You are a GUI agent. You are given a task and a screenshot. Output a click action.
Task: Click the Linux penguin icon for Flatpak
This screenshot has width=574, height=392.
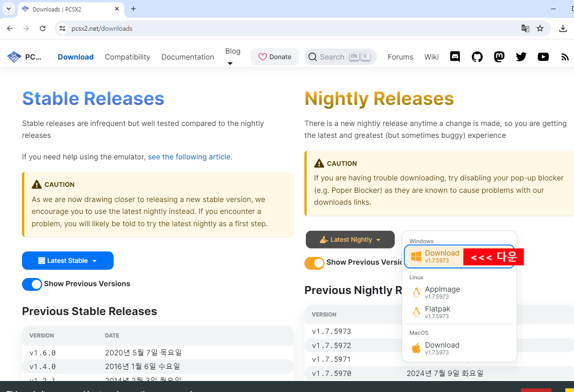[x=416, y=312]
